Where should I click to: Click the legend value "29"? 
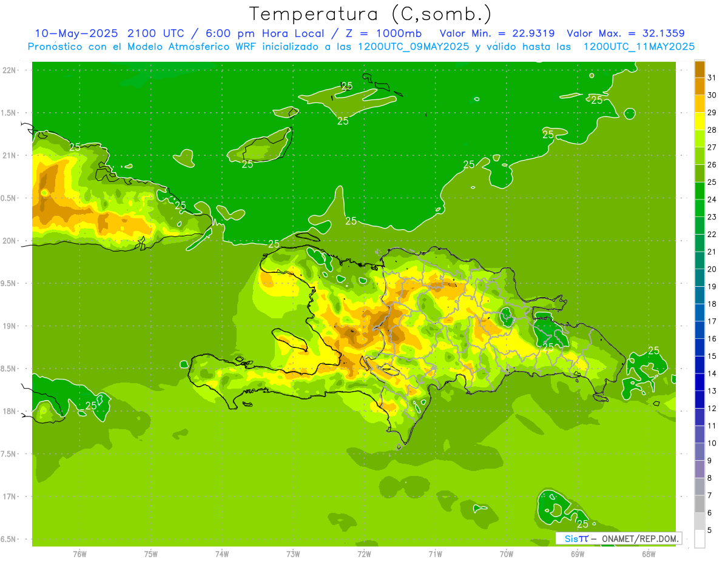point(712,113)
